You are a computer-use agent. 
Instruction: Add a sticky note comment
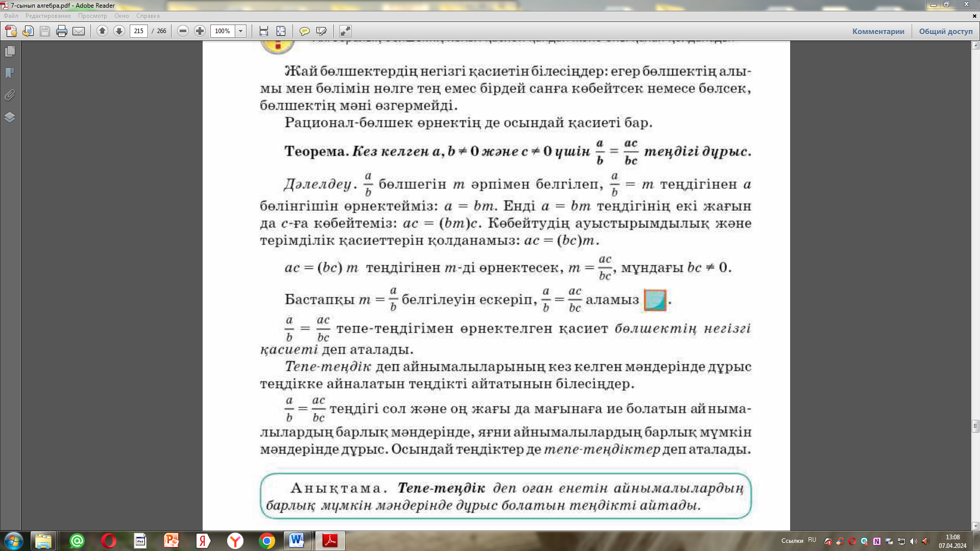pyautogui.click(x=305, y=31)
